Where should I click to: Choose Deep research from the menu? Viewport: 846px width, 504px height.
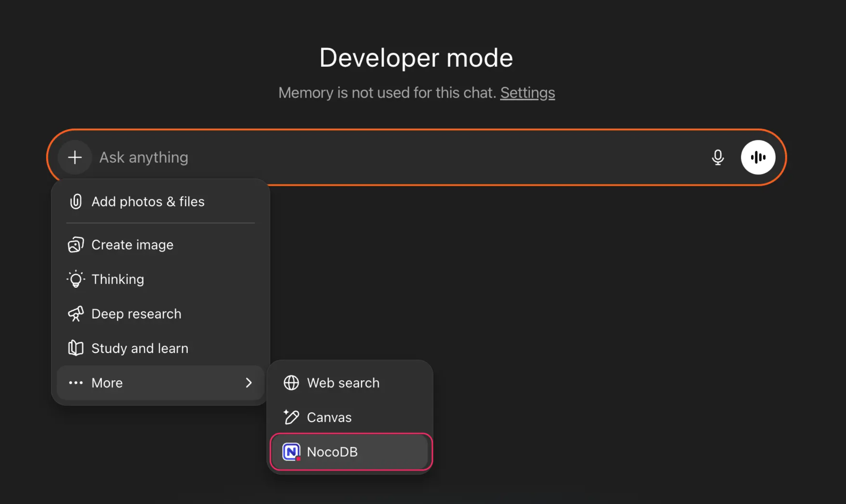[x=136, y=314]
